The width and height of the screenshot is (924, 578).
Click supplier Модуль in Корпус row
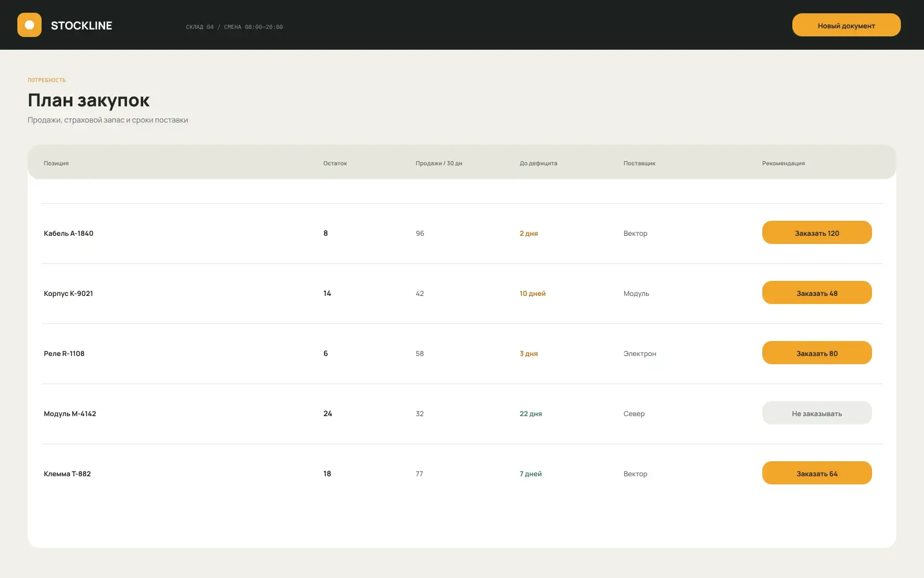[636, 294]
